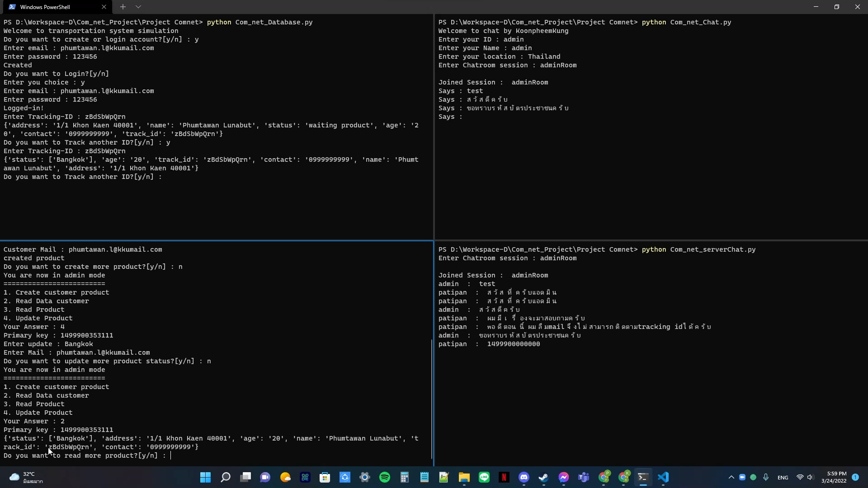
Task: Open the ENG language switcher
Action: click(x=783, y=478)
